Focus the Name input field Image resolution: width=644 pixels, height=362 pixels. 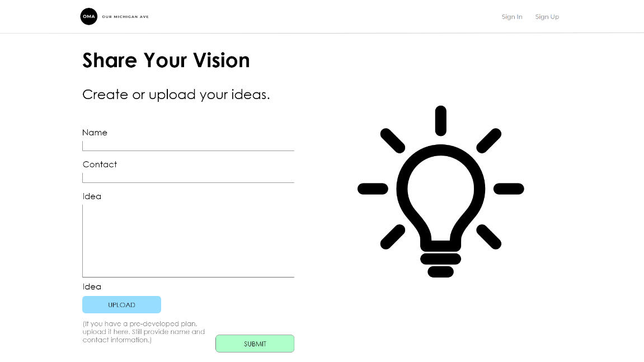[188, 145]
